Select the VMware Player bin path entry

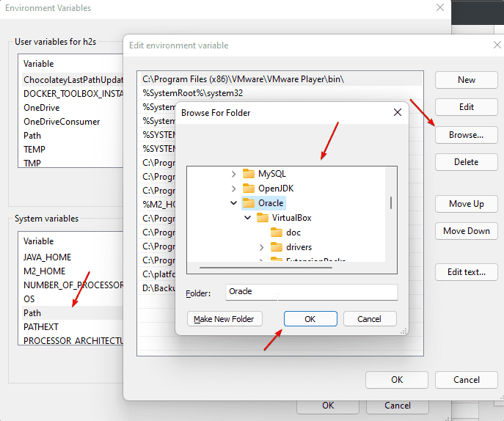pos(281,79)
